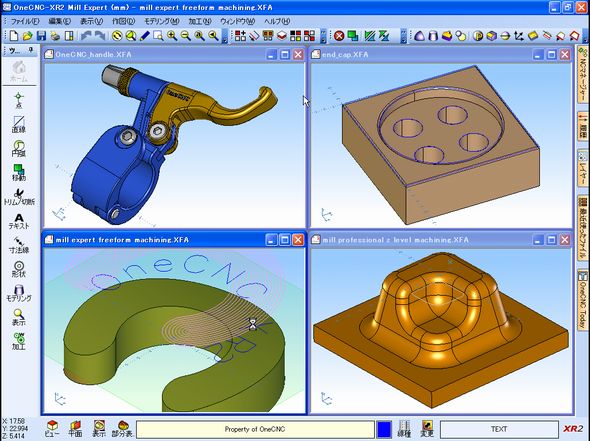Select the 形状 (shape) tool

point(19,269)
